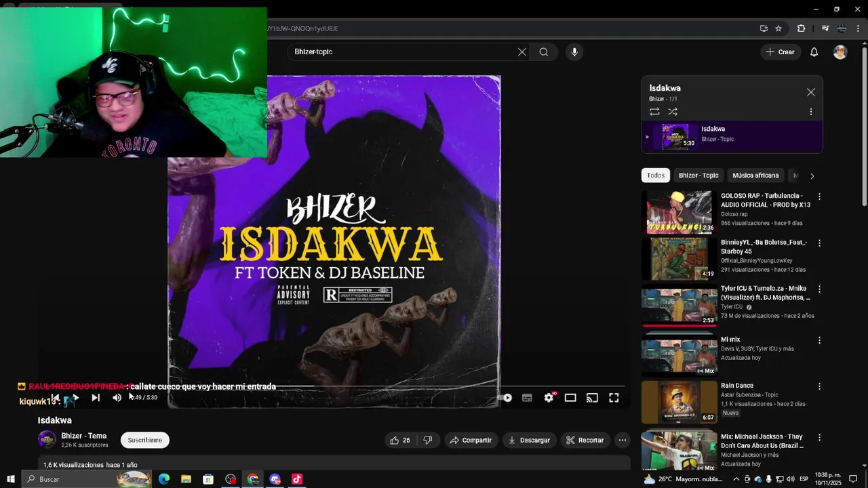Toggle shuffle playlist in queue panel

(673, 111)
